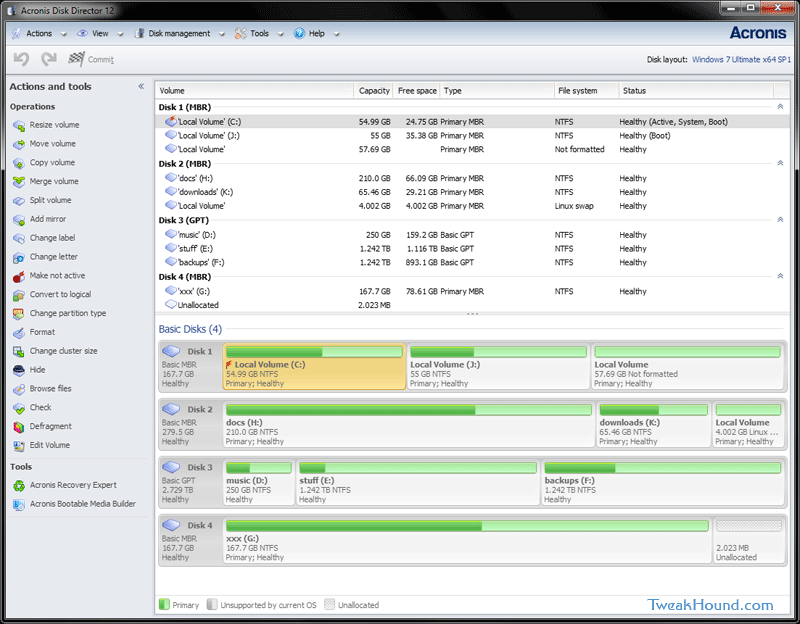The height and width of the screenshot is (624, 800).
Task: Click the Resize volume icon
Action: [19, 126]
